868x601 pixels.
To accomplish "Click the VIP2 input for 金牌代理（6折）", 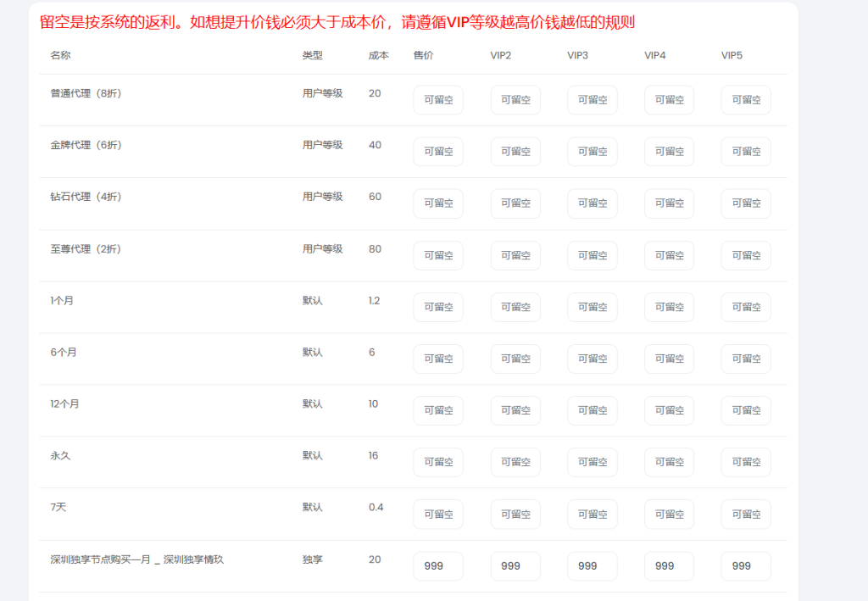I will click(x=515, y=151).
